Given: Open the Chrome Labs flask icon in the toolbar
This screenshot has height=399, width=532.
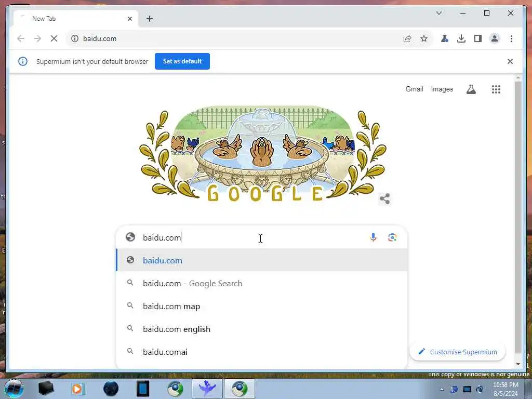Looking at the screenshot, I should click(445, 38).
